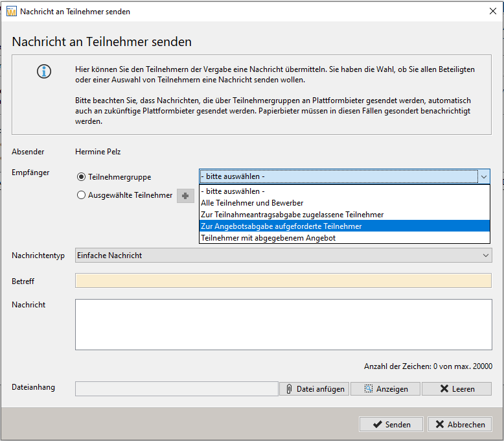Click the plus icon to add participants
504x441 pixels.
[185, 196]
